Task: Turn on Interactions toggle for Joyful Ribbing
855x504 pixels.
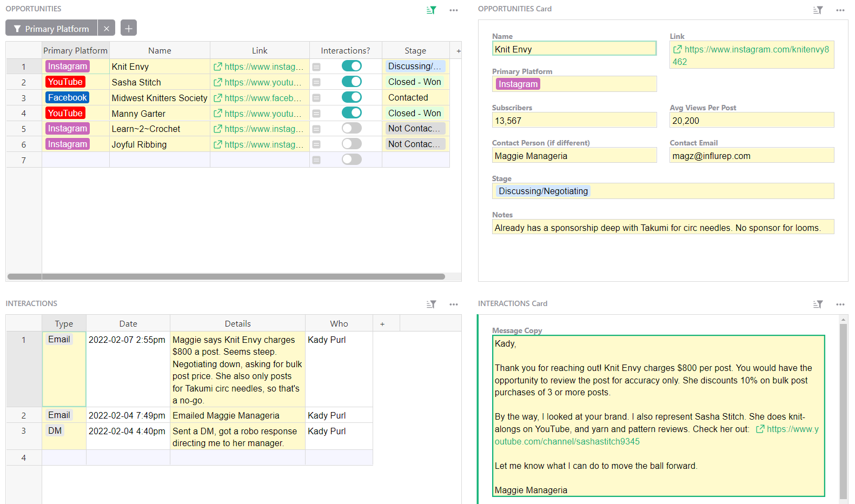Action: 352,144
